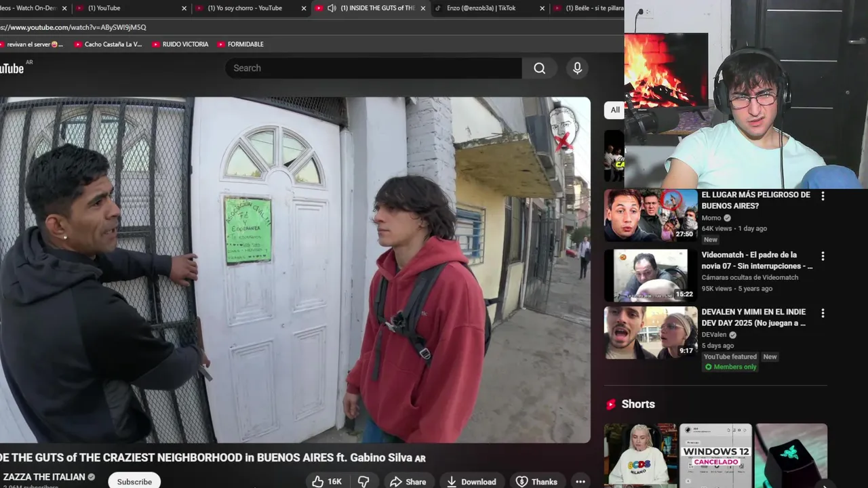Close the Watch On-Demand browser tab
Viewport: 868px width, 488px height.
pos(64,8)
